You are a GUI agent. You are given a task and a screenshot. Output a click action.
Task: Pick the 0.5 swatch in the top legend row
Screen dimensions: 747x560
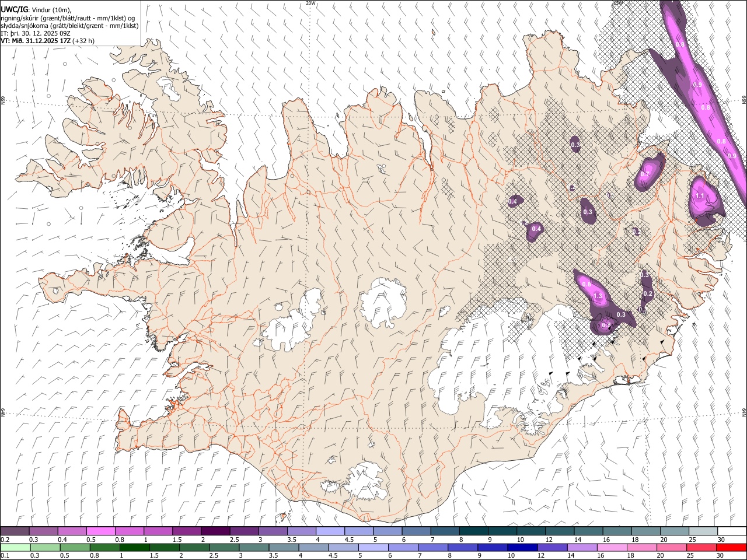[x=100, y=531]
